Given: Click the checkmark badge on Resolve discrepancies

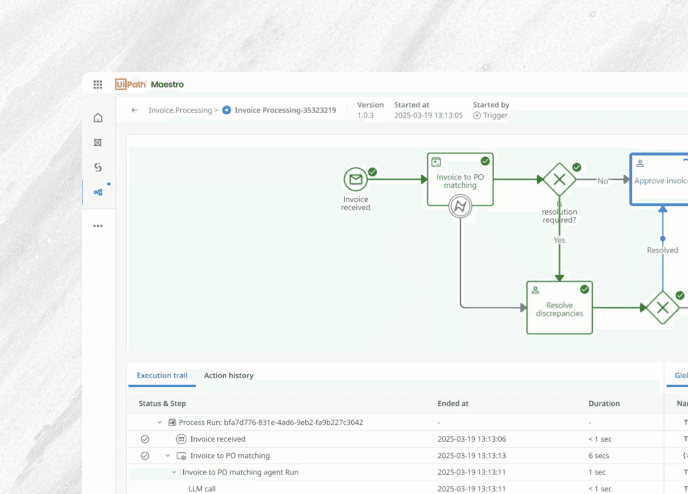Looking at the screenshot, I should coord(584,289).
